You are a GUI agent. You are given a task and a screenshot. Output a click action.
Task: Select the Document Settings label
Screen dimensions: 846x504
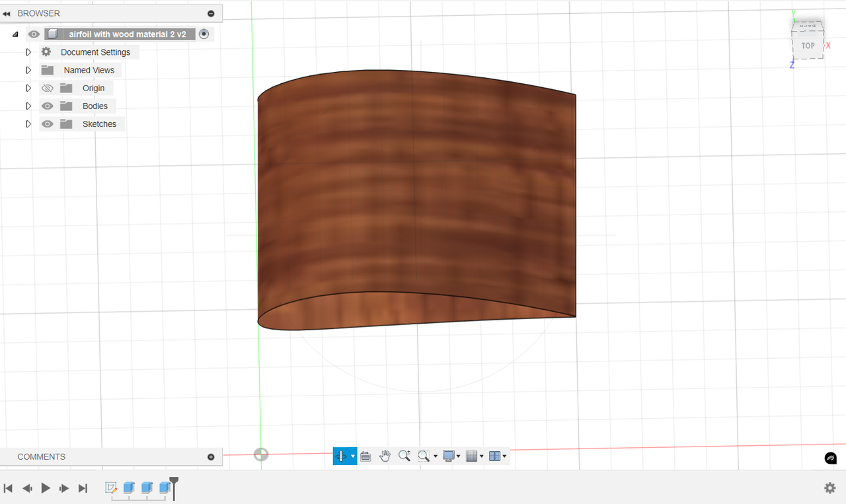tap(95, 52)
